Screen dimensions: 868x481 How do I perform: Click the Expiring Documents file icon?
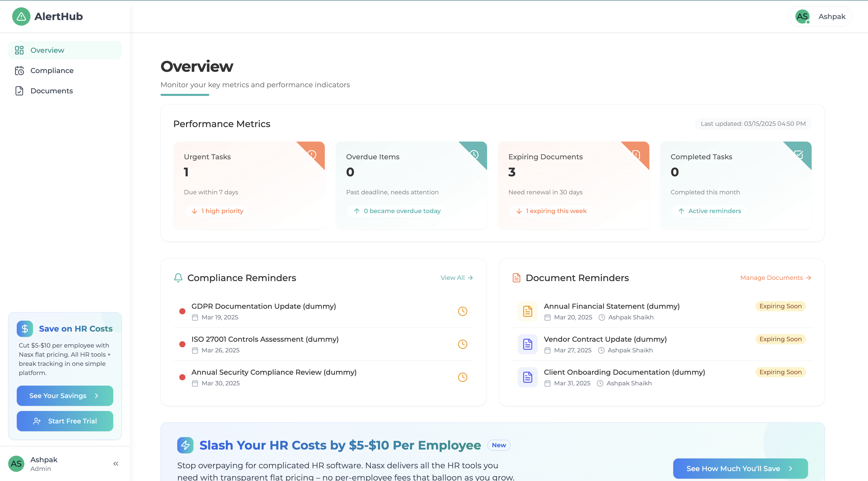[636, 154]
